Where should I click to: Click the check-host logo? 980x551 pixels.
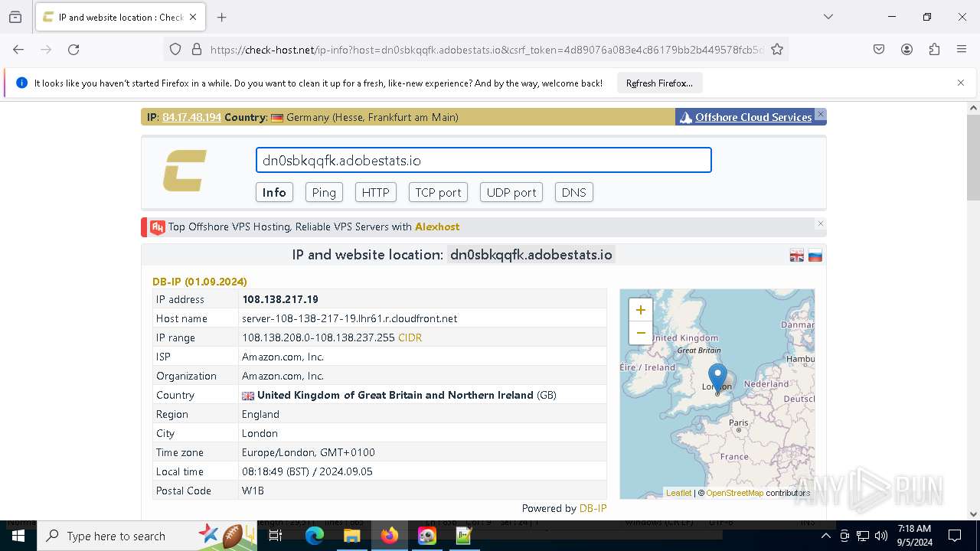(x=185, y=171)
